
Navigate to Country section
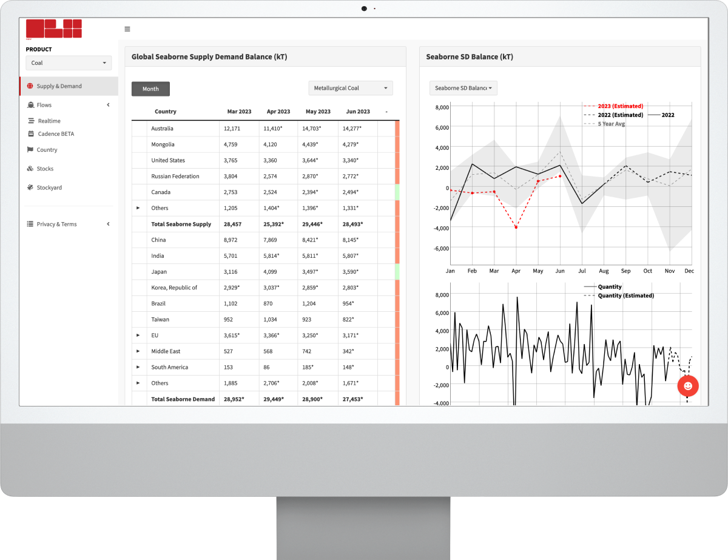pos(47,150)
